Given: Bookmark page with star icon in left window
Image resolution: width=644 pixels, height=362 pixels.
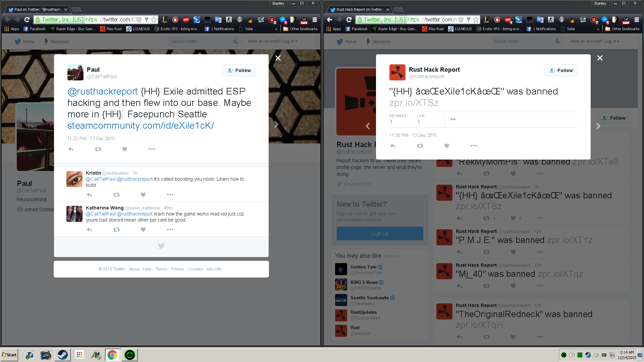Looking at the screenshot, I should click(154, 19).
